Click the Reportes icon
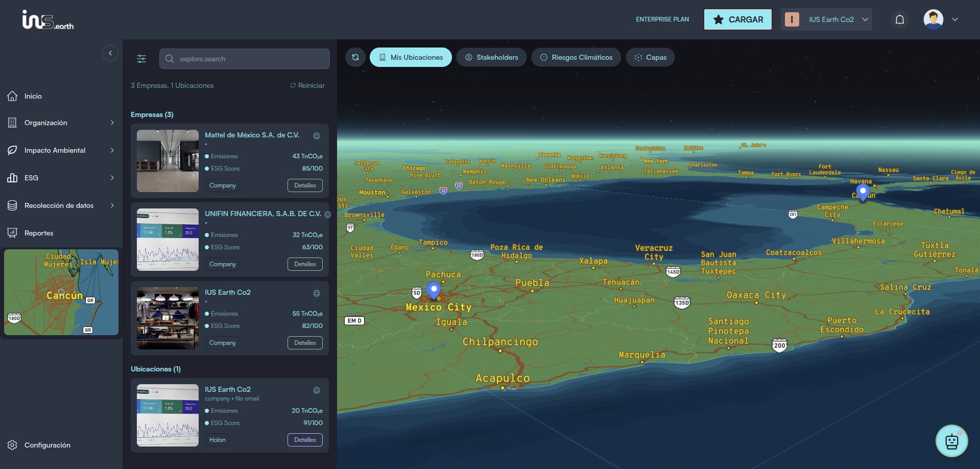Image resolution: width=980 pixels, height=469 pixels. pos(12,233)
